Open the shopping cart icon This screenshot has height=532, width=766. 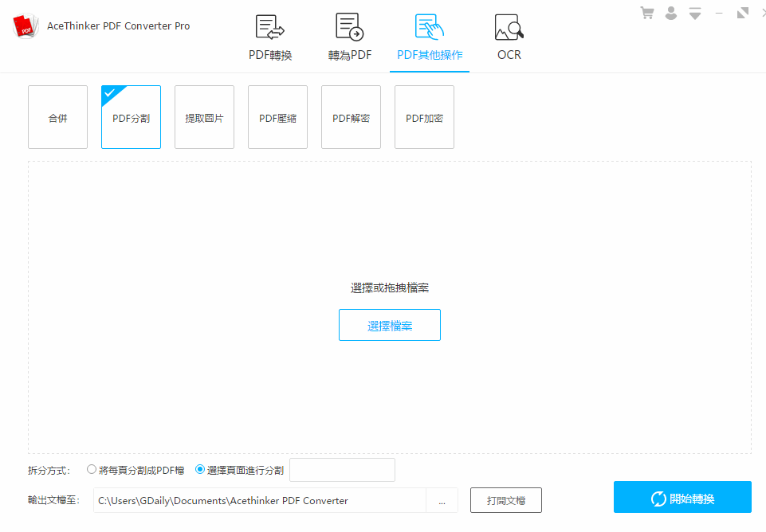click(647, 14)
